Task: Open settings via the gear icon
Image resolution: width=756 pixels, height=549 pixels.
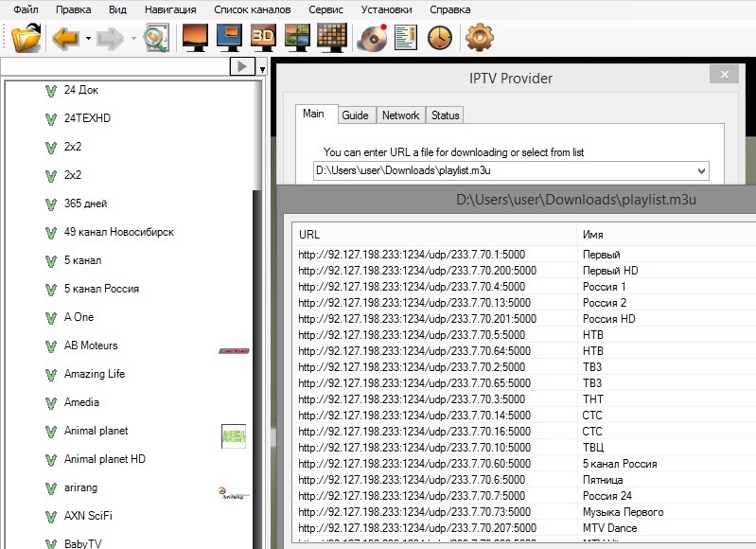Action: point(480,39)
